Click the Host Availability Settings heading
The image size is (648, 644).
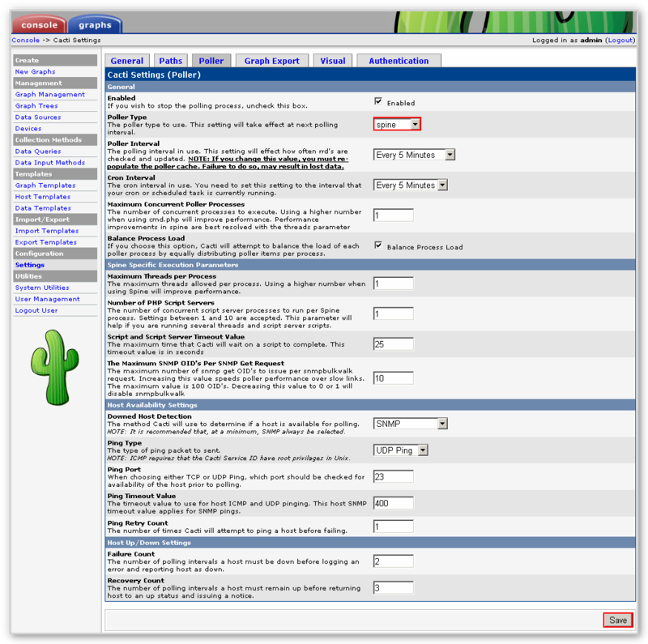pyautogui.click(x=152, y=405)
